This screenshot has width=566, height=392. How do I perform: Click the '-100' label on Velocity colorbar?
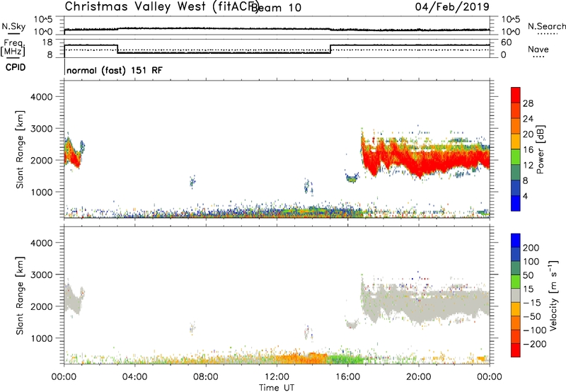tap(535, 330)
